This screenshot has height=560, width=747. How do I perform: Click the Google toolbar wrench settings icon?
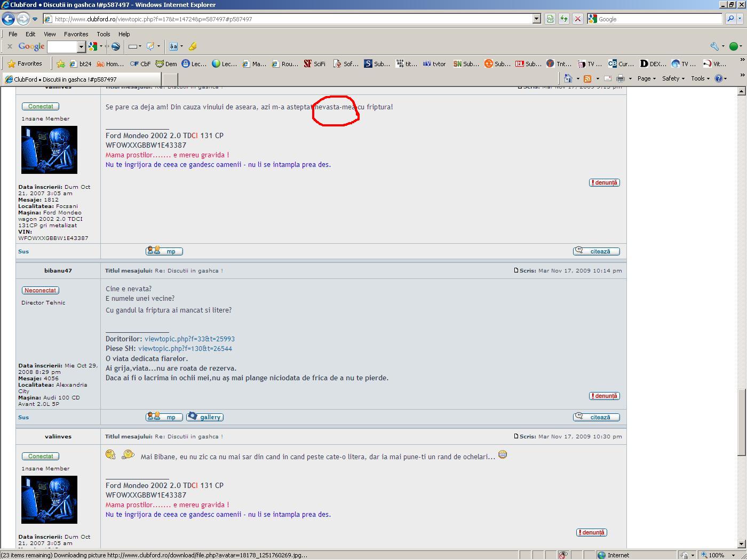(714, 46)
